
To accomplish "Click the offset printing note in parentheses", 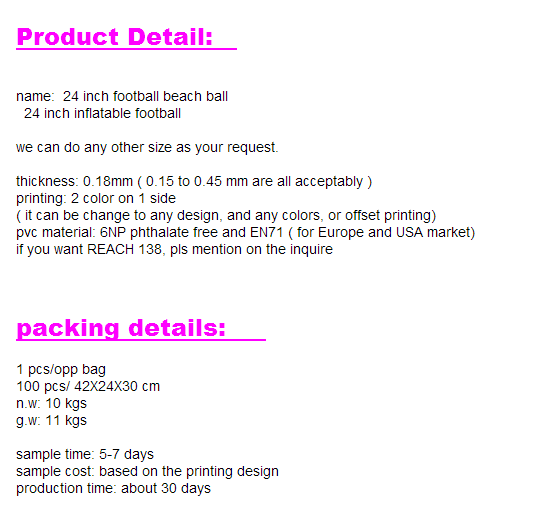I will click(226, 215).
